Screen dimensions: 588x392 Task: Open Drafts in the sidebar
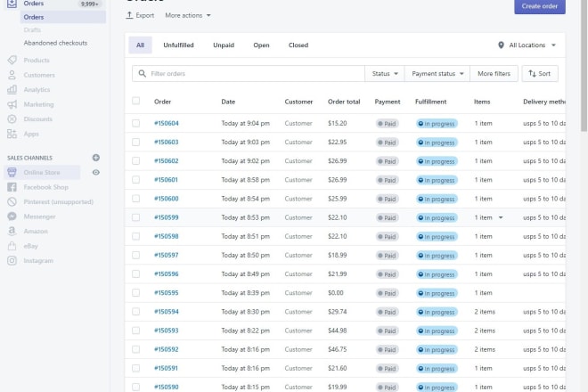[32, 29]
